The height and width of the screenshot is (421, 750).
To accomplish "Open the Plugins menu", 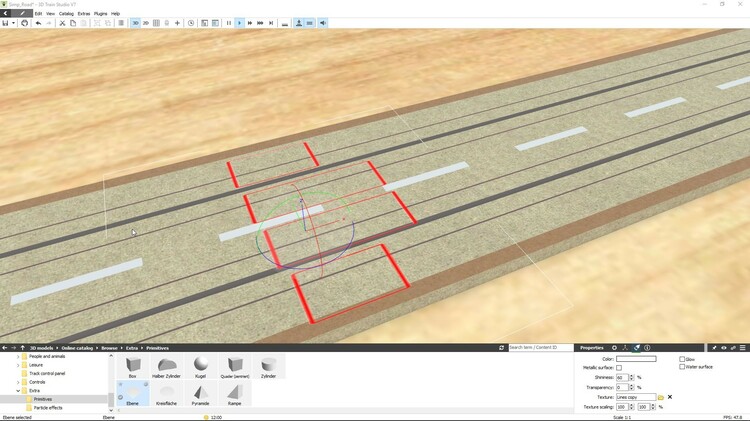I will click(x=100, y=14).
